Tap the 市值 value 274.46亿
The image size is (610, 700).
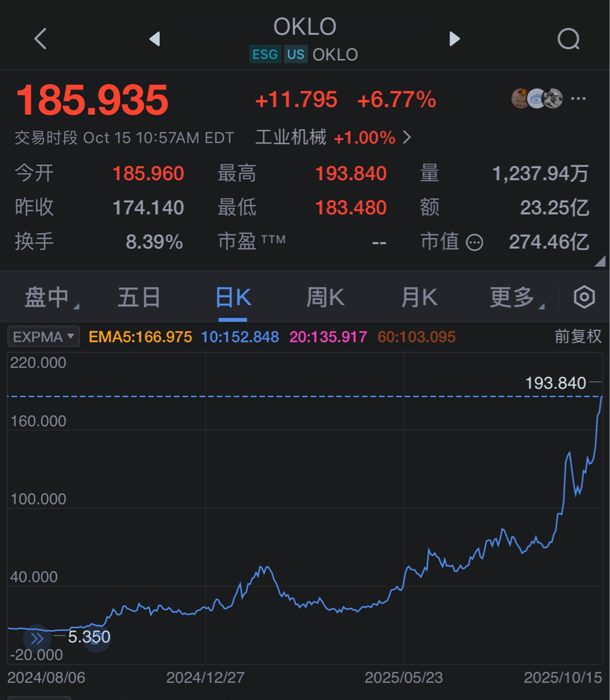coord(549,242)
